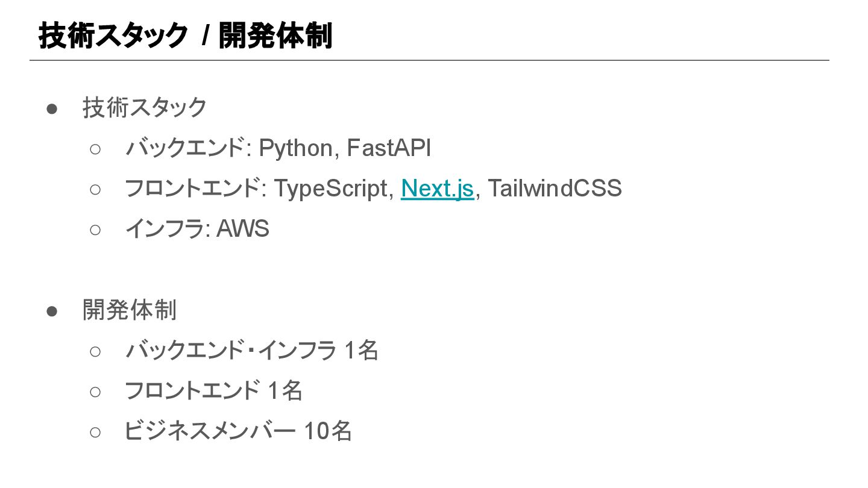Screen dimensions: 868x488
Task: Click the フロントエンド 1名 line
Action: pos(213,391)
